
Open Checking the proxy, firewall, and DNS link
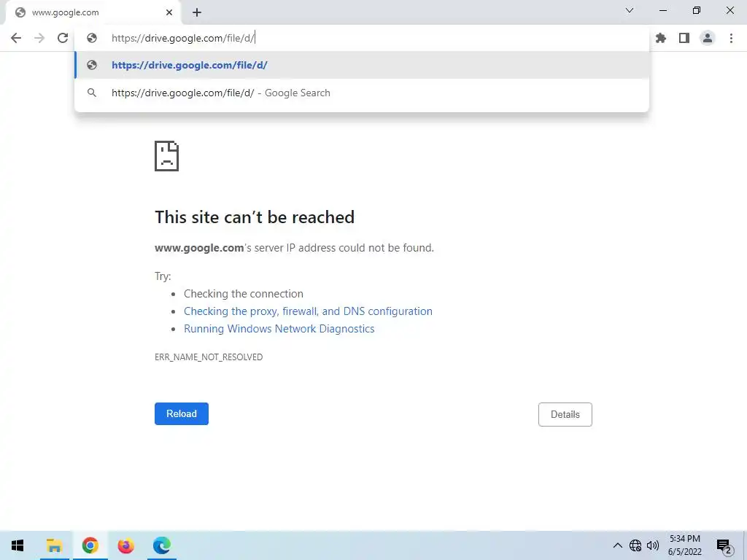coord(309,311)
